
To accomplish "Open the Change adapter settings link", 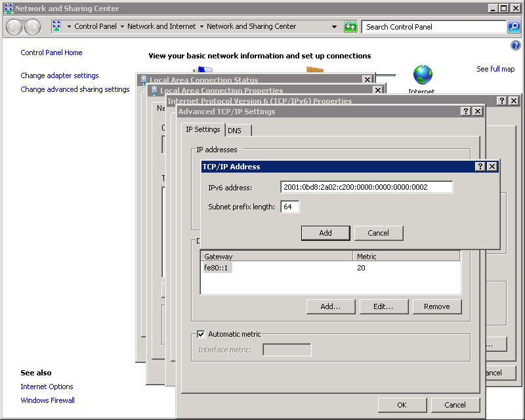I will tap(60, 75).
